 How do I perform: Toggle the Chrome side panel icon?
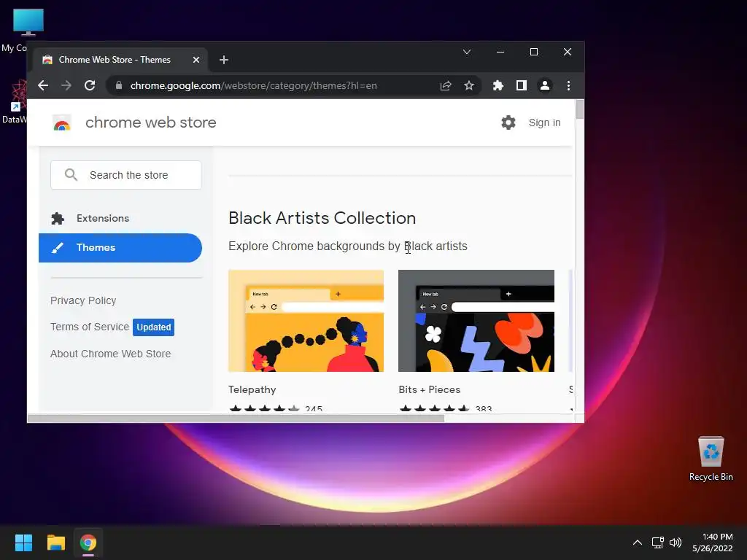point(521,86)
